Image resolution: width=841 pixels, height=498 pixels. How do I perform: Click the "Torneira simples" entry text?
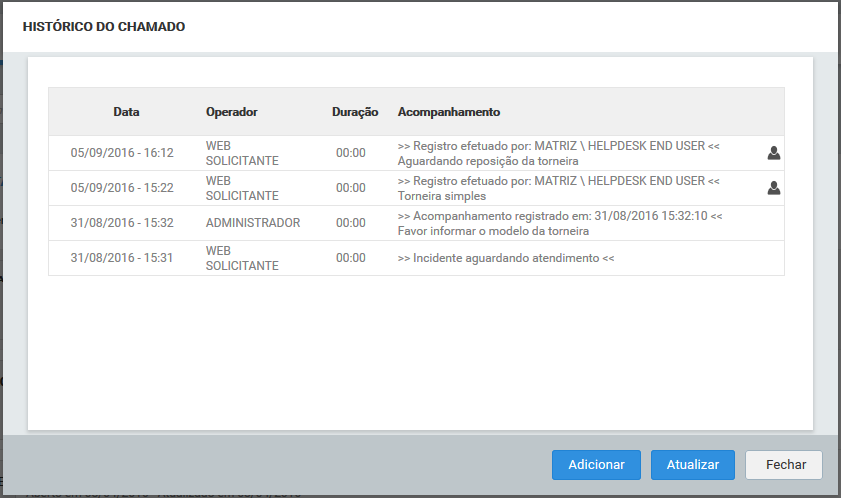[441, 196]
